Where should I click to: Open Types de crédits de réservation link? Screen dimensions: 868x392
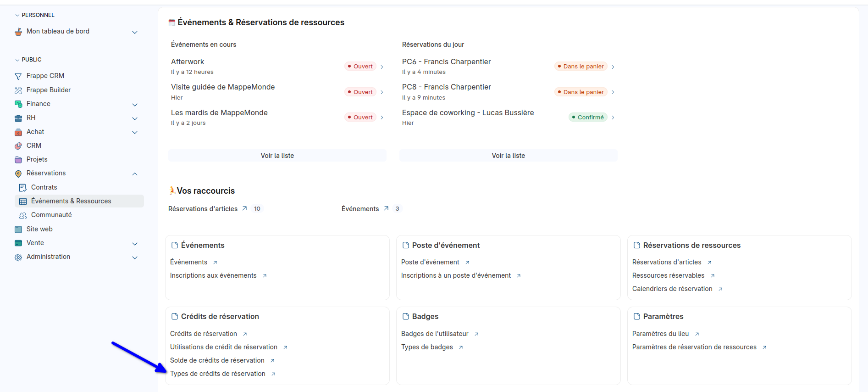(x=218, y=374)
